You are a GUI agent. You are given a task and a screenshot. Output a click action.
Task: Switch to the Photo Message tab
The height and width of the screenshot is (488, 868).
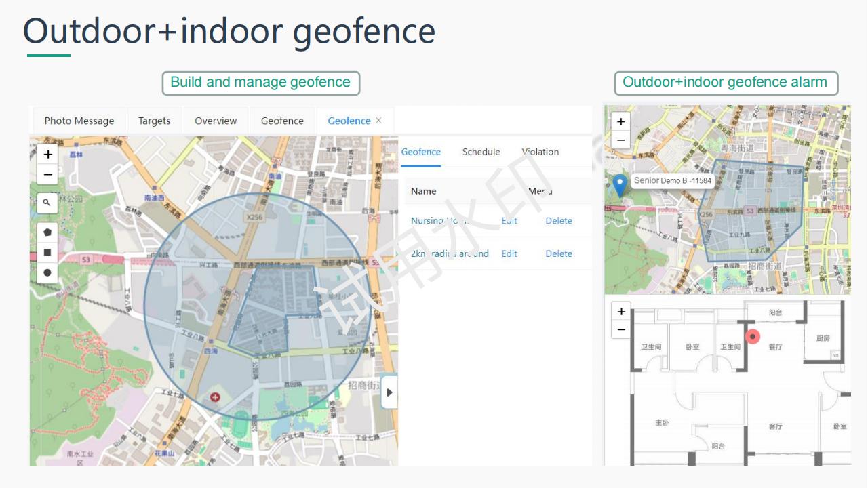(x=79, y=121)
